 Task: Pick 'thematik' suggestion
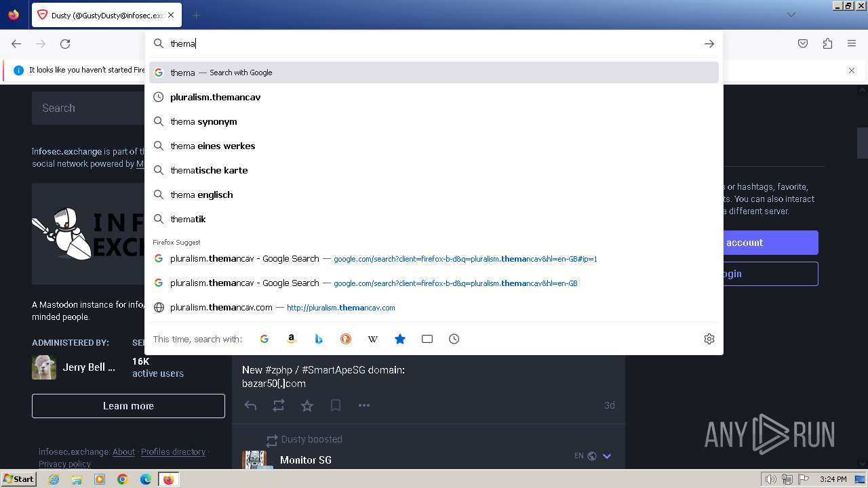coord(434,219)
